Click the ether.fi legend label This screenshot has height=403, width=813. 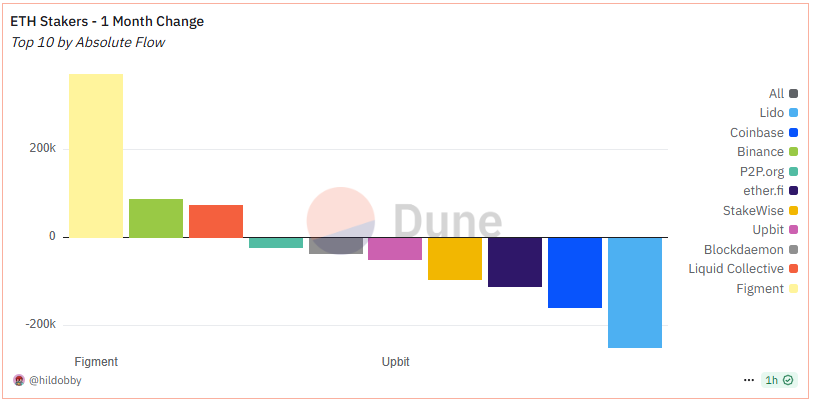pyautogui.click(x=763, y=191)
